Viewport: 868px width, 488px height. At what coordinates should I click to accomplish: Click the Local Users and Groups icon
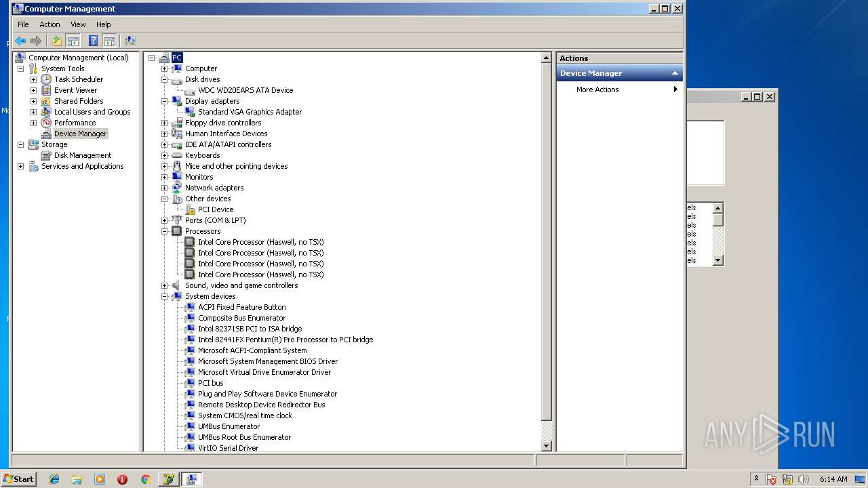(x=46, y=112)
